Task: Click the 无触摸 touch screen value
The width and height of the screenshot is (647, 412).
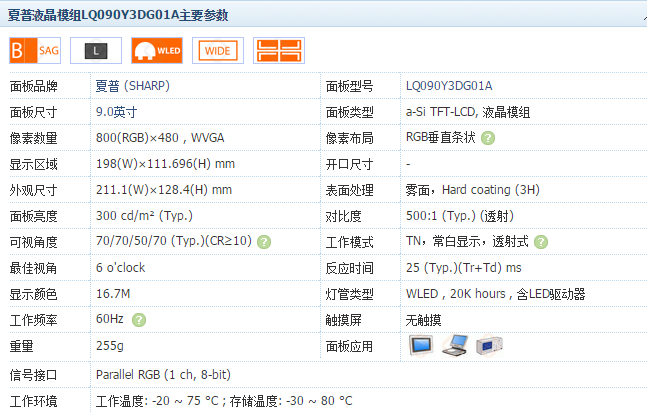Action: (424, 320)
